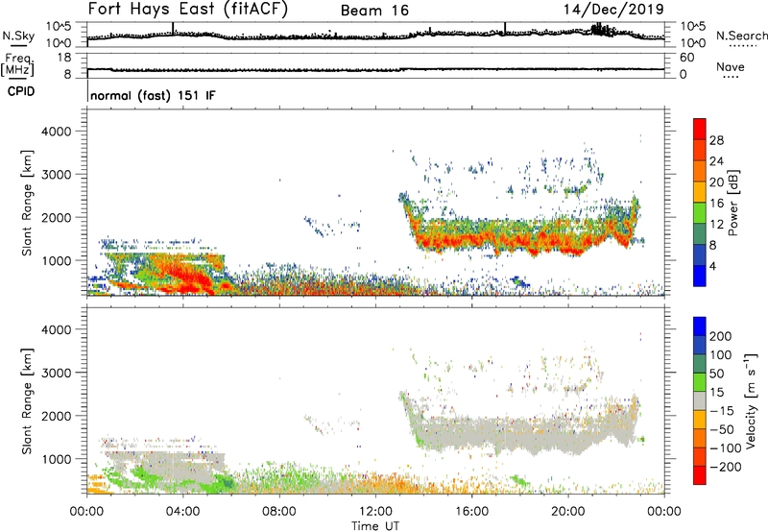Click the 'Nave' legend label
Screen dimensions: 768x532
(731, 67)
